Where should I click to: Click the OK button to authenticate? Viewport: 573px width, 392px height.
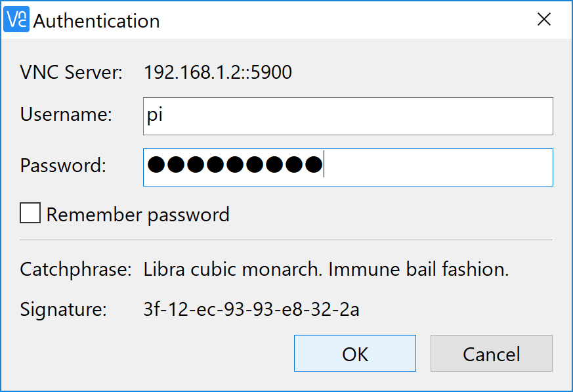(354, 353)
